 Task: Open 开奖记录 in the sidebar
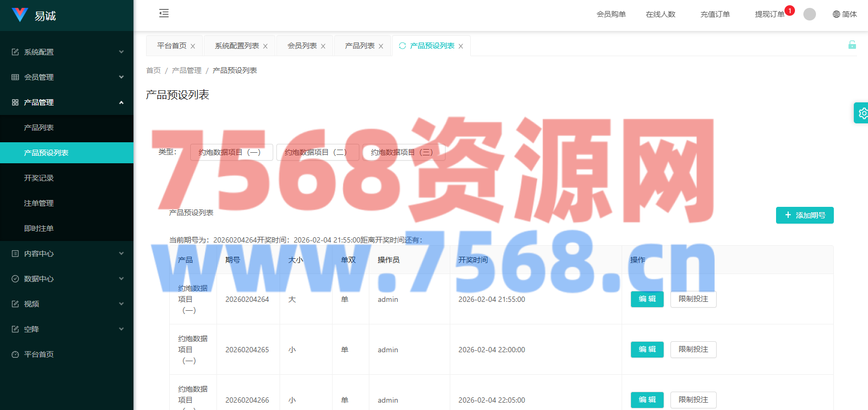(x=39, y=178)
